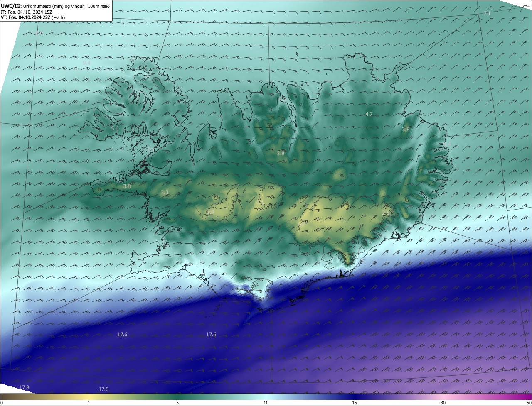The width and height of the screenshot is (532, 406).
Task: Click the 9.4 value label
Action: (x=86, y=63)
